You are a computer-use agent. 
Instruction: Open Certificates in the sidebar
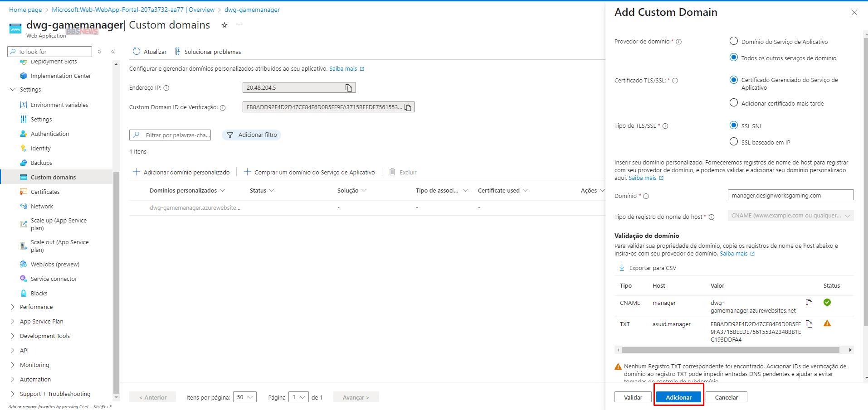click(45, 192)
